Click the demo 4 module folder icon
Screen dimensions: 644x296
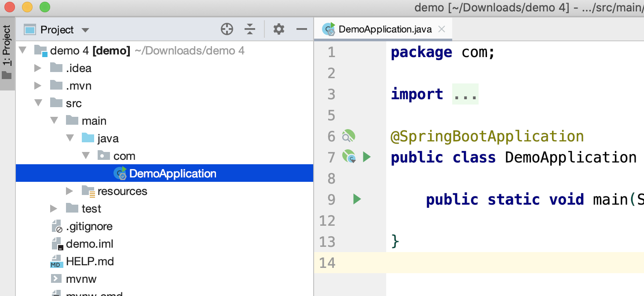41,51
